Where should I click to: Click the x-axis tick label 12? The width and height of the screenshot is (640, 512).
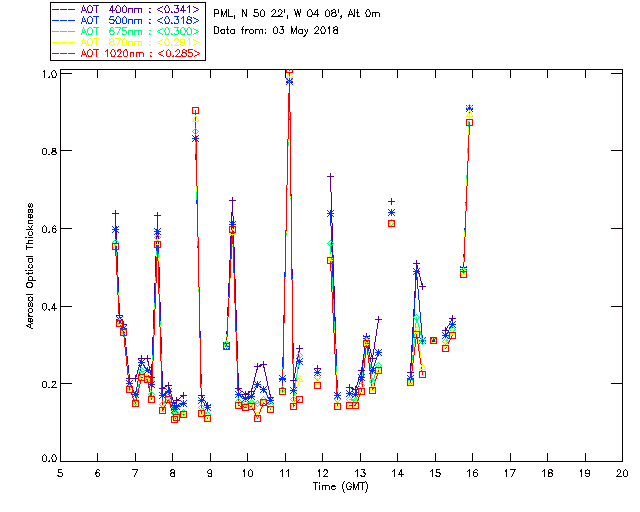click(x=322, y=475)
